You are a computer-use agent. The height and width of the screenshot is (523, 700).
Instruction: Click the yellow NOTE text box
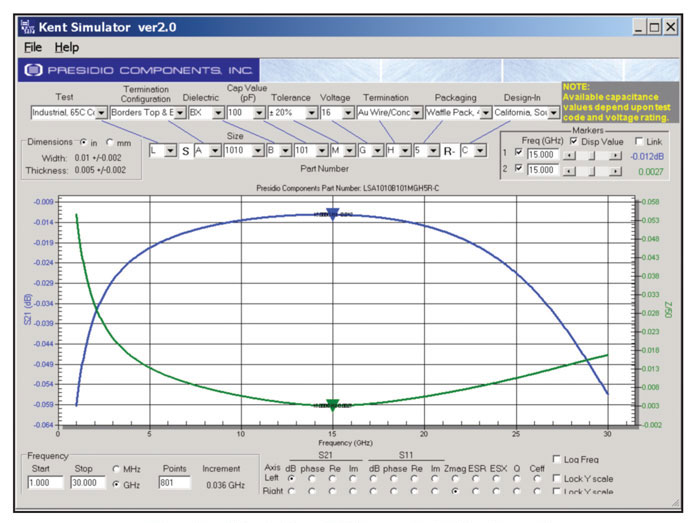pyautogui.click(x=620, y=102)
